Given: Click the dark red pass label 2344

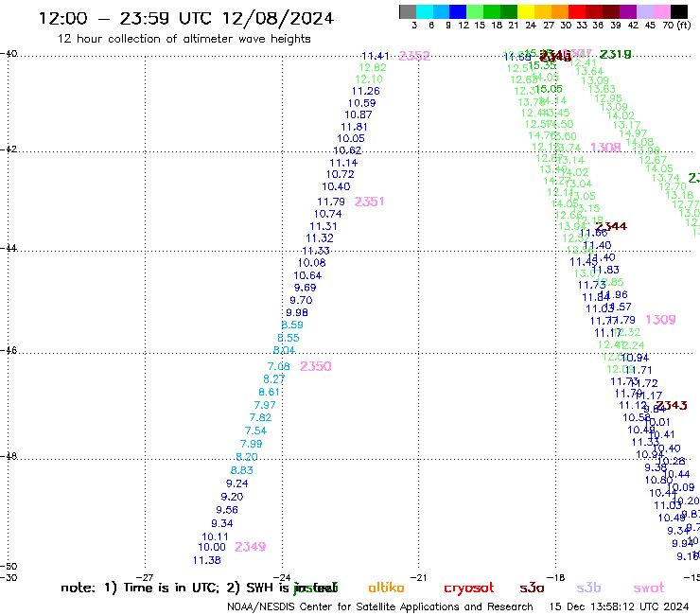Looking at the screenshot, I should click(x=611, y=226).
